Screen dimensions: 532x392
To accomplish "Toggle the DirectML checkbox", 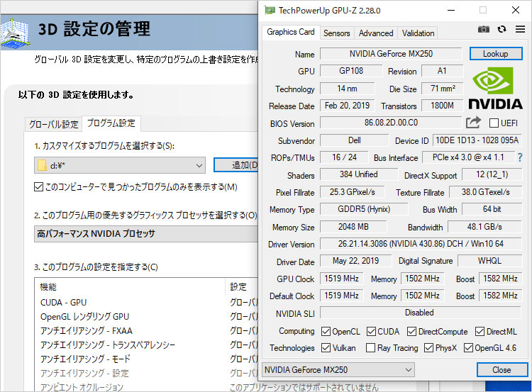I will pyautogui.click(x=480, y=331).
